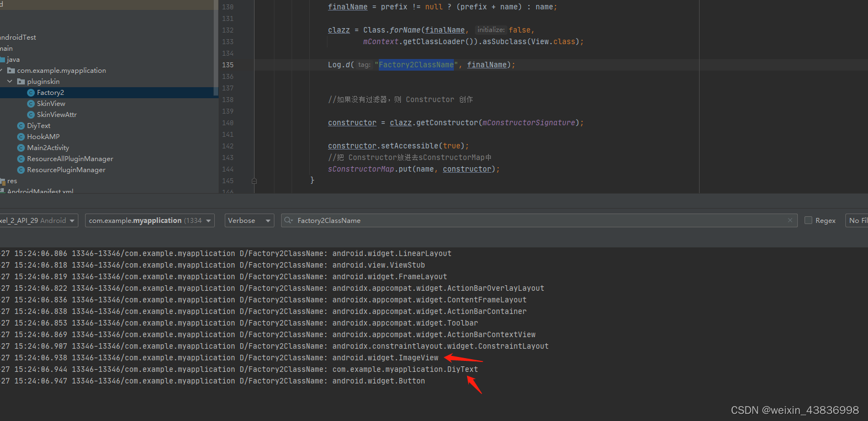Viewport: 868px width, 421px height.
Task: Click the res folder icon
Action: click(2, 181)
